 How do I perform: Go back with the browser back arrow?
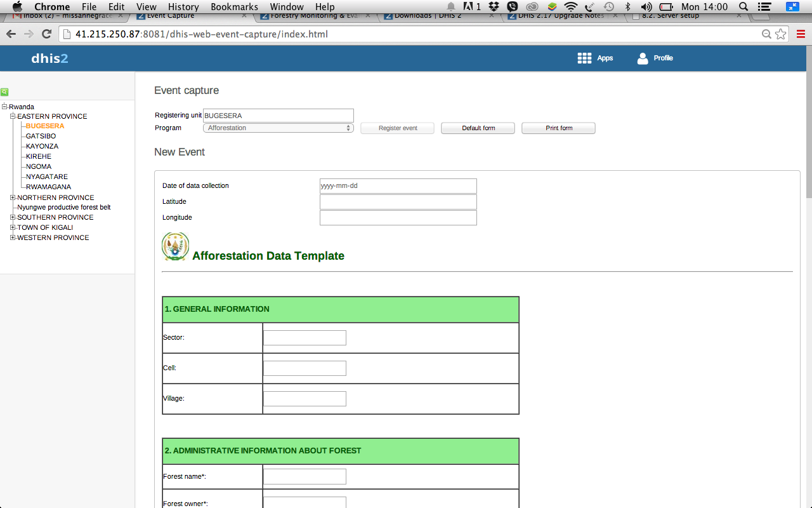11,34
